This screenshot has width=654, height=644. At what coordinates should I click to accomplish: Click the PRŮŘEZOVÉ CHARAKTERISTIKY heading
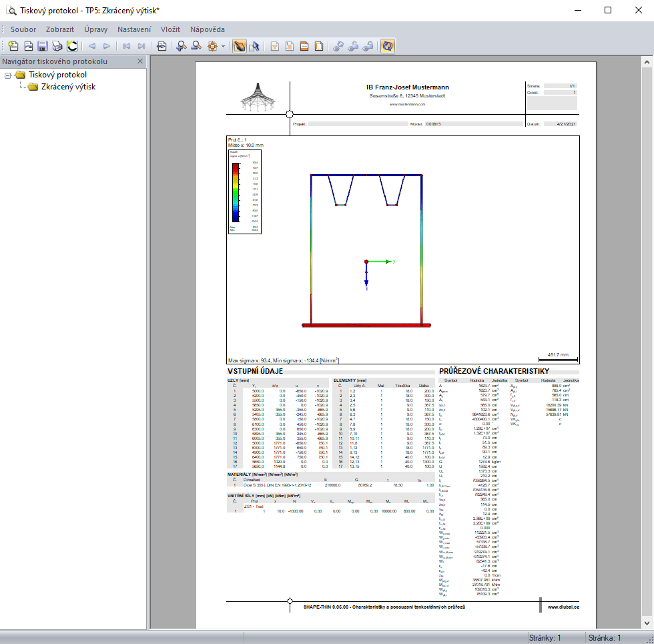[495, 371]
